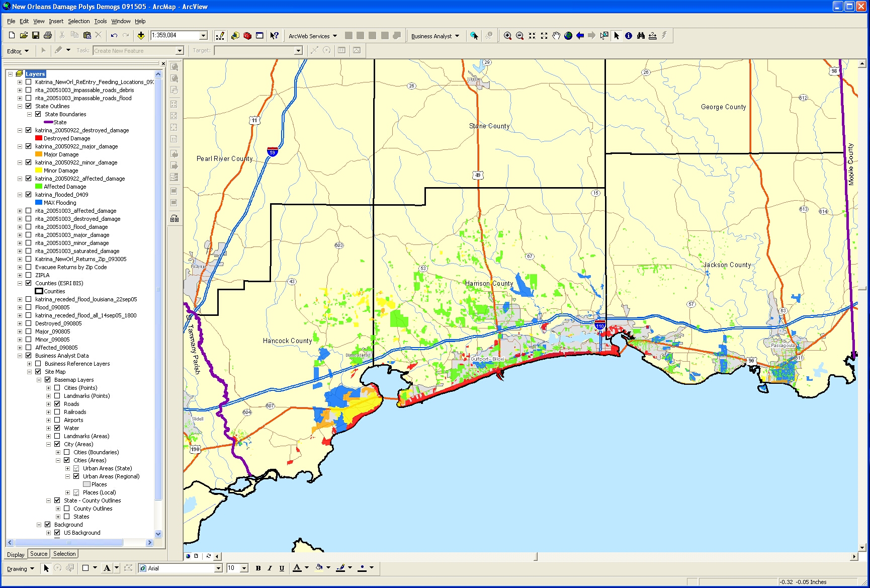Print the map using printer icon
870x588 pixels.
(48, 35)
